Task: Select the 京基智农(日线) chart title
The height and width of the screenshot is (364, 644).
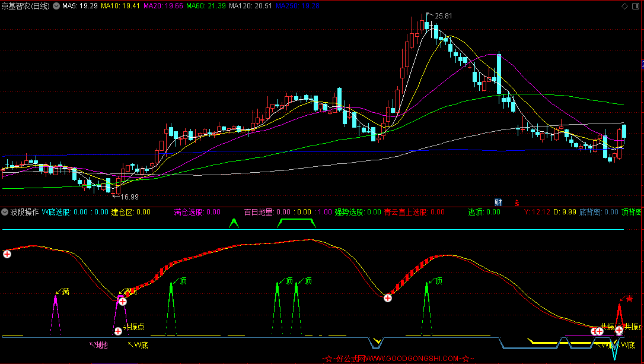Action: pyautogui.click(x=25, y=6)
